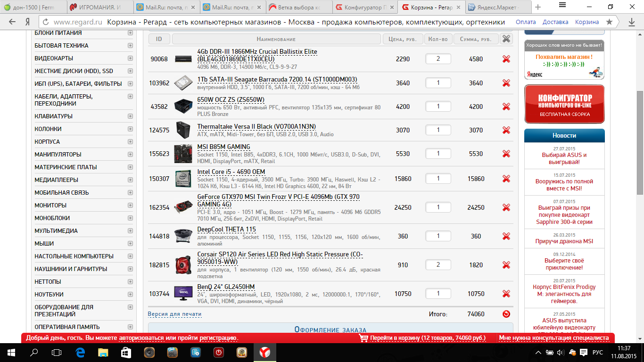Open the browser downloads arrow
Screen dimensions: 644x362
632,22
